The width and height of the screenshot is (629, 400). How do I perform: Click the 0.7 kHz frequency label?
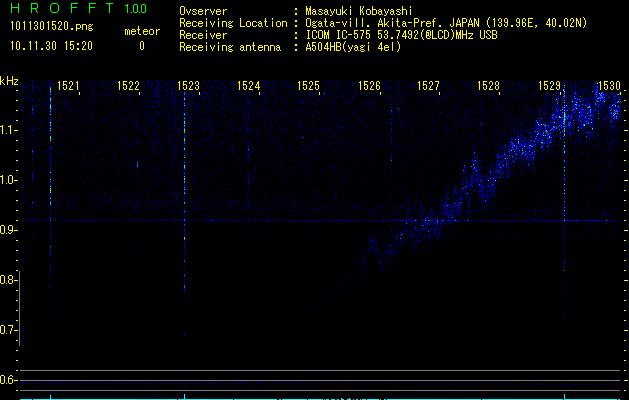click(7, 330)
